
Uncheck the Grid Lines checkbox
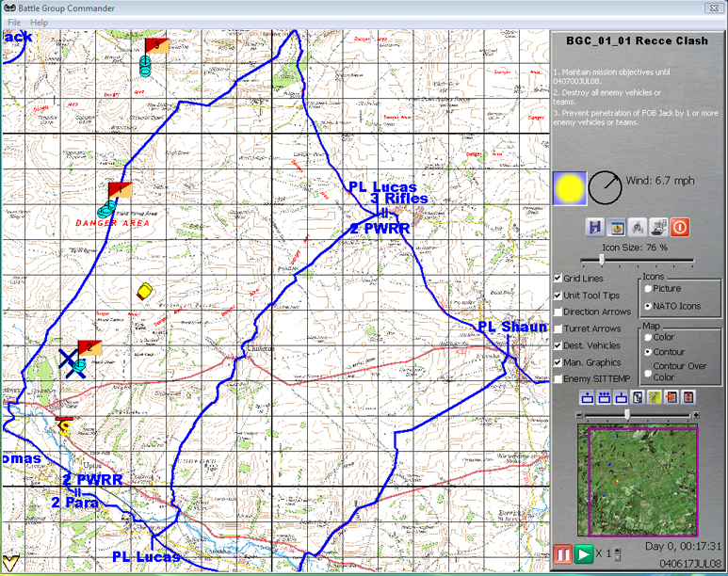558,279
